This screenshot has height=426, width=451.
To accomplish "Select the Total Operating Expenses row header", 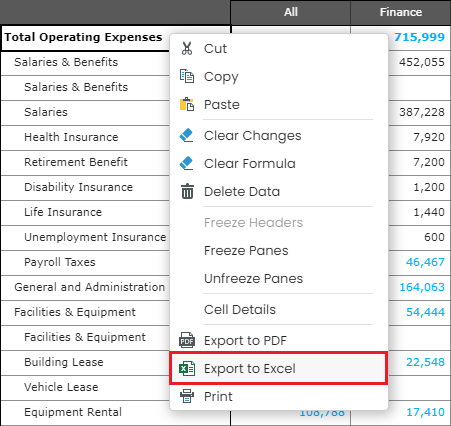I will coord(83,37).
